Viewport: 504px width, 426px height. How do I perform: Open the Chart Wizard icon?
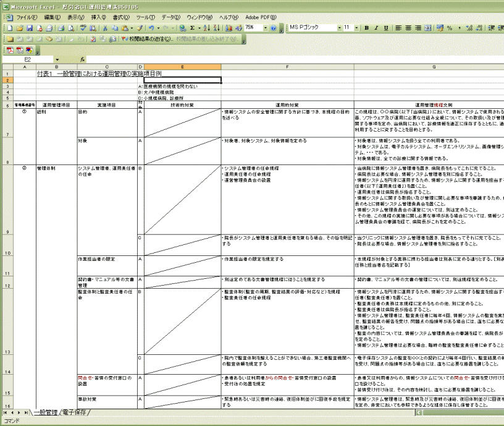[229, 28]
